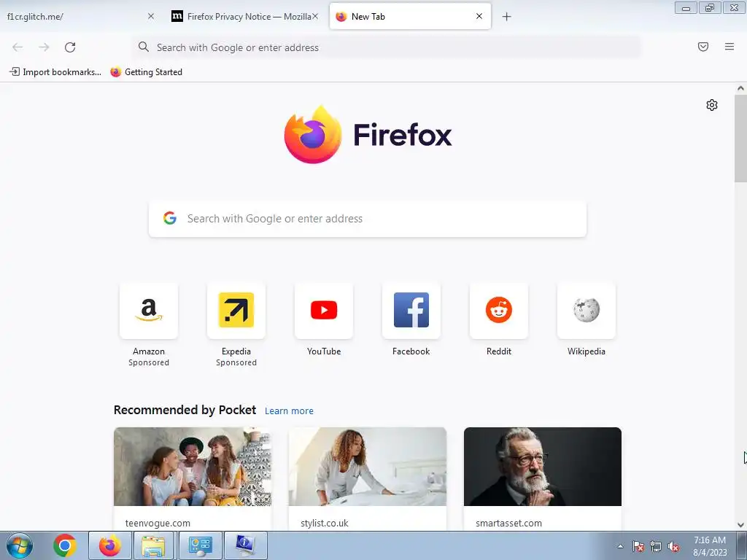
Task: Open the Getting Started bookmark
Action: (x=146, y=72)
